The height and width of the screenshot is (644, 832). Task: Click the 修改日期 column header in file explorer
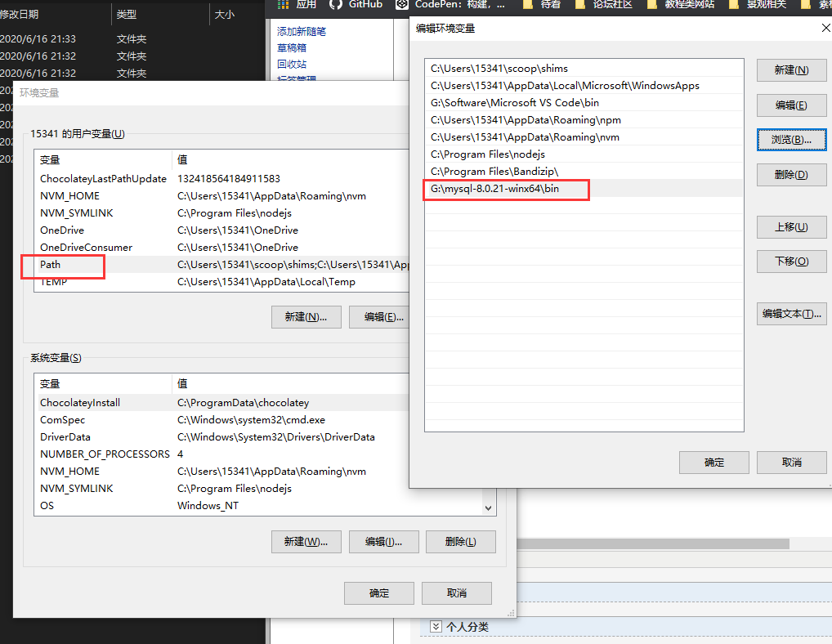pos(56,15)
